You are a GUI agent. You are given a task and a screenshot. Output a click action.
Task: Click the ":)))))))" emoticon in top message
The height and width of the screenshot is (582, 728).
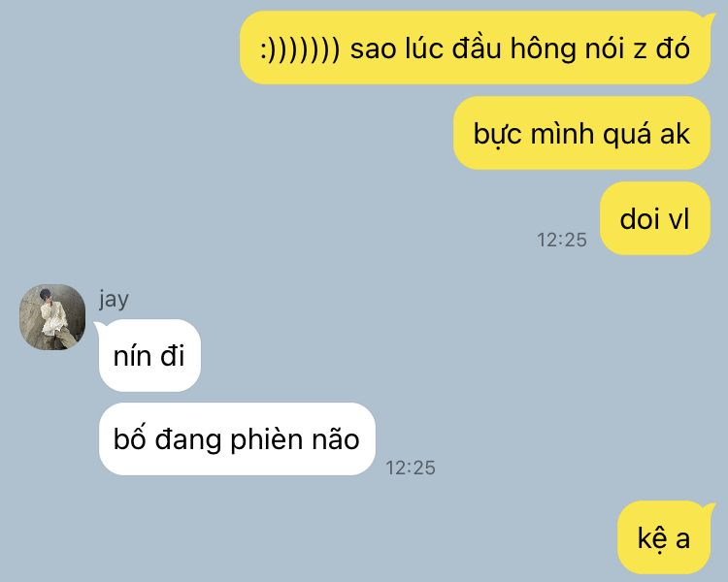tap(300, 48)
